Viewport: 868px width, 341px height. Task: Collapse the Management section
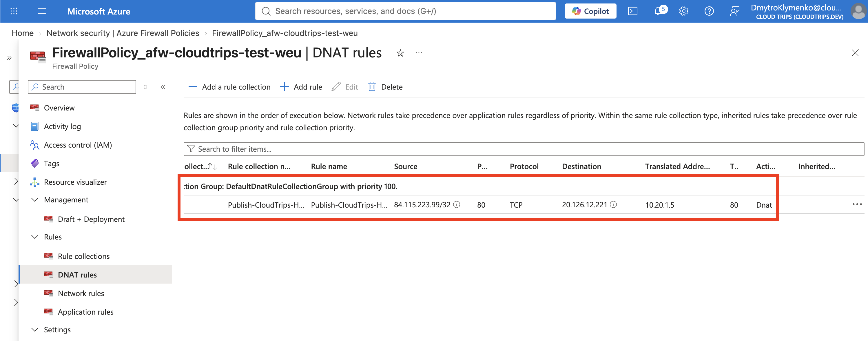click(34, 200)
